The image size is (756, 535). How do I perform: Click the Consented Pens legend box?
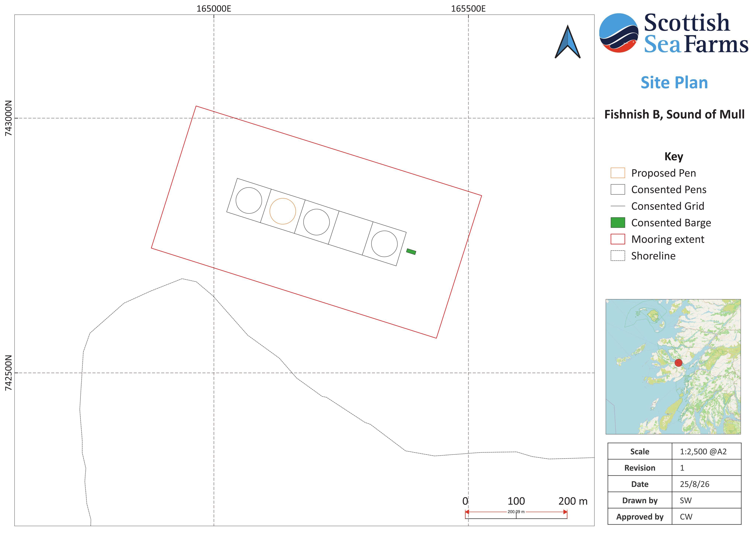pyautogui.click(x=618, y=189)
